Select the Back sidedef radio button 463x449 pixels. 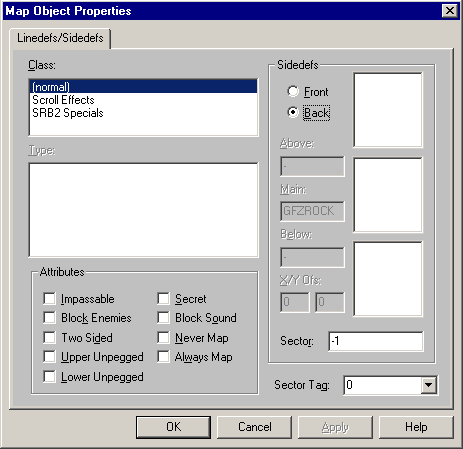pyautogui.click(x=293, y=112)
